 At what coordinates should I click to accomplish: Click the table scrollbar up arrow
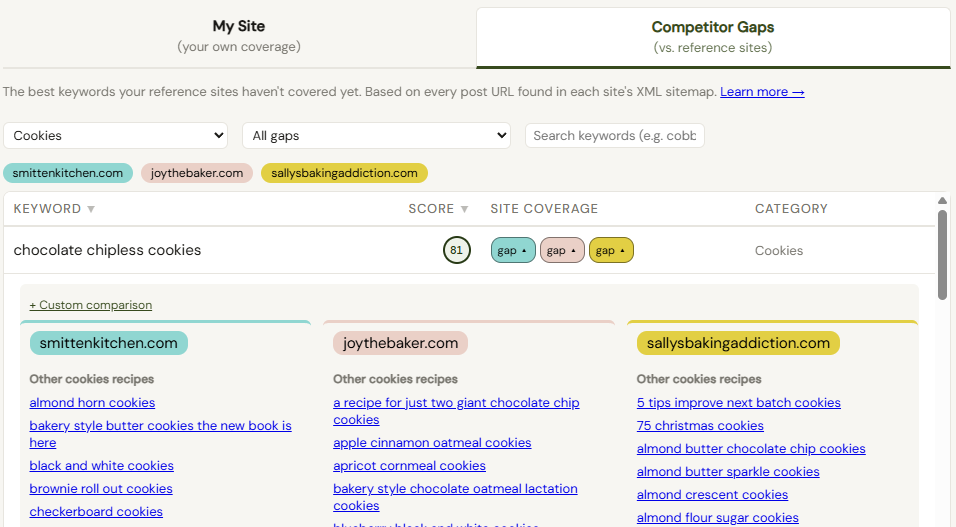(x=942, y=201)
